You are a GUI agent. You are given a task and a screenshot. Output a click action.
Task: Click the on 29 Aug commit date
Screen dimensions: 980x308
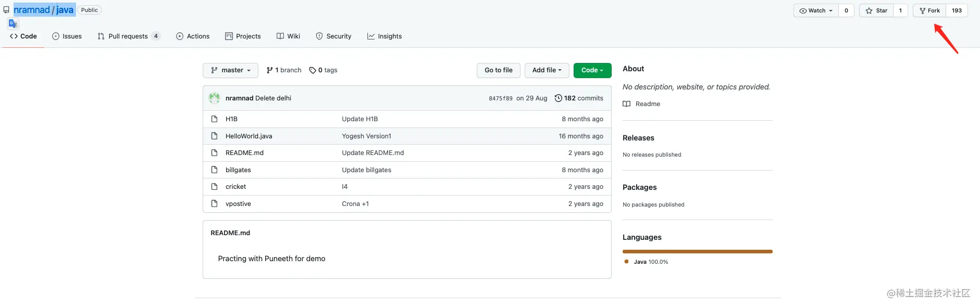[532, 98]
